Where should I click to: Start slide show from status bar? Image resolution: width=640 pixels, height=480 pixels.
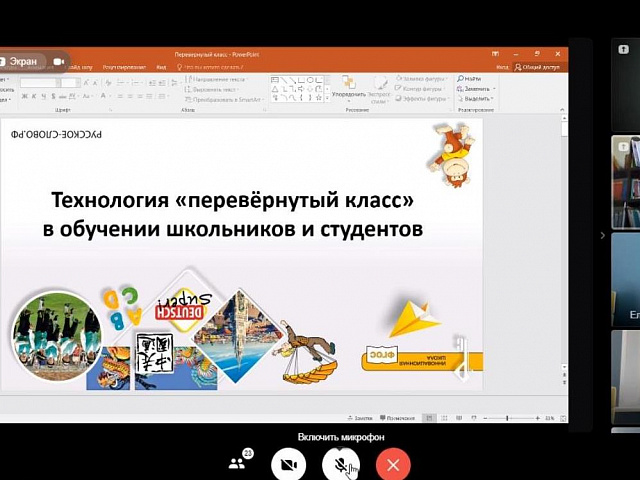click(x=473, y=418)
